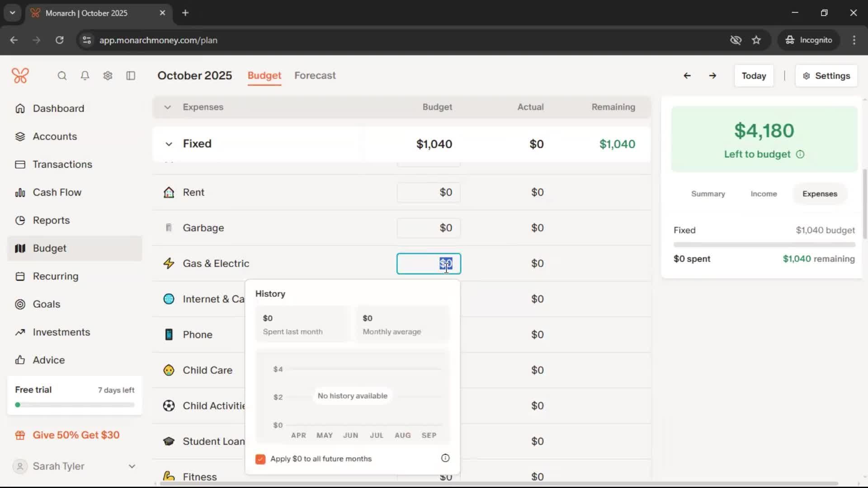Open budget Settings button

point(826,76)
